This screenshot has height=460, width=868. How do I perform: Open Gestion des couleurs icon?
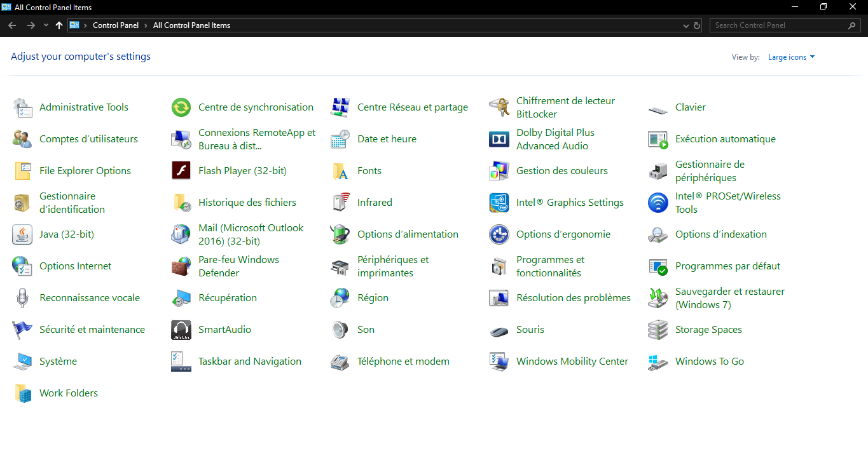[499, 171]
